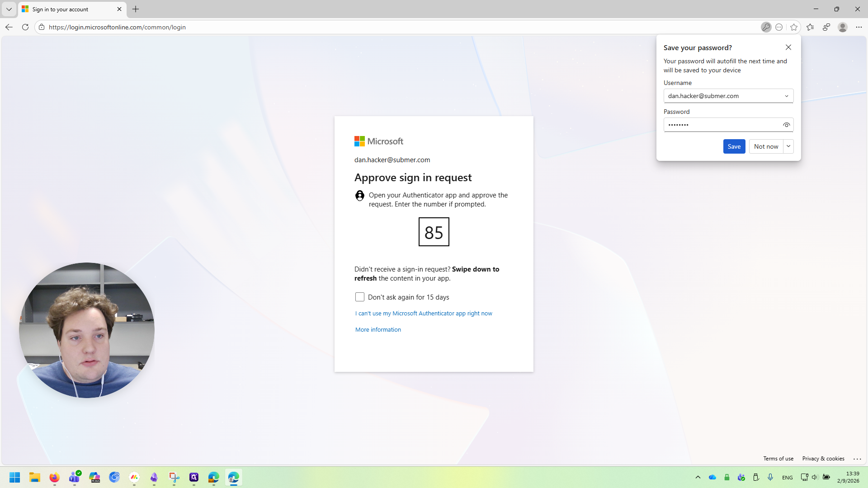Screen dimensions: 868x488
Task: Open a new browser tab
Action: coord(136,9)
